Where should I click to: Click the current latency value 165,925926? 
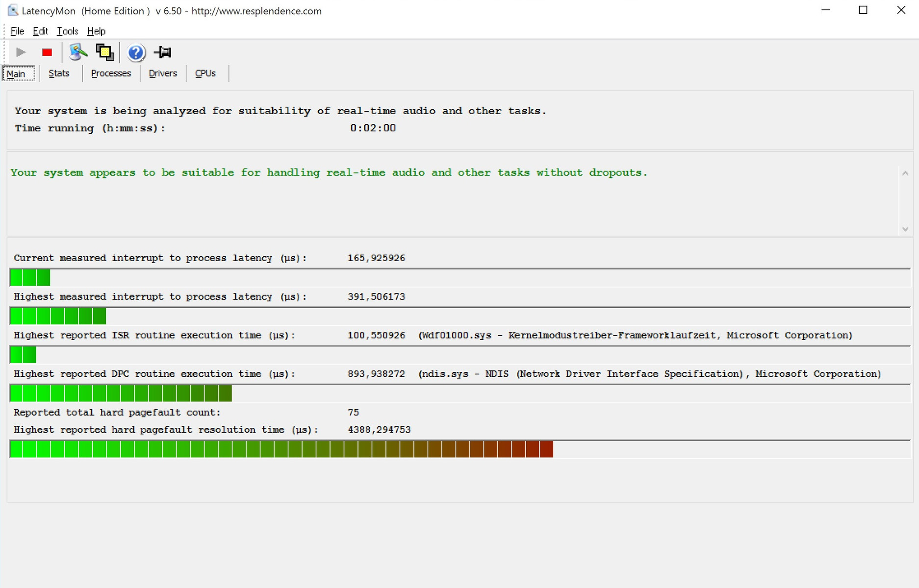[376, 258]
